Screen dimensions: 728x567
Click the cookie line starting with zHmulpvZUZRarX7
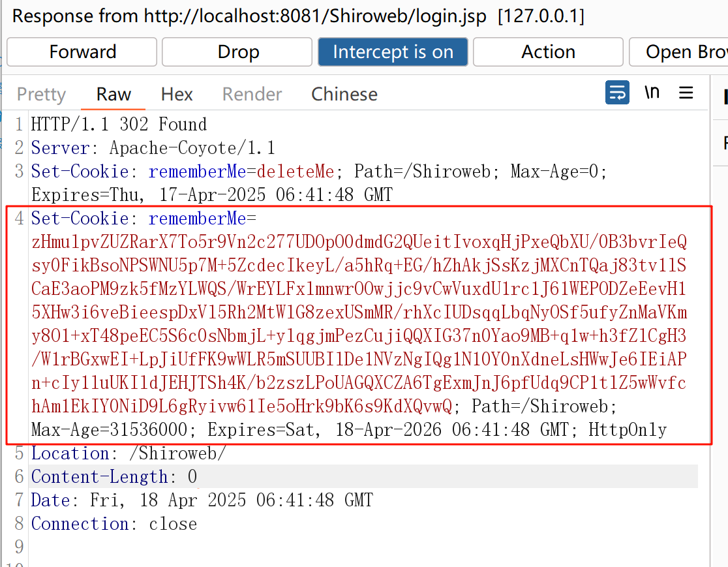(x=359, y=242)
